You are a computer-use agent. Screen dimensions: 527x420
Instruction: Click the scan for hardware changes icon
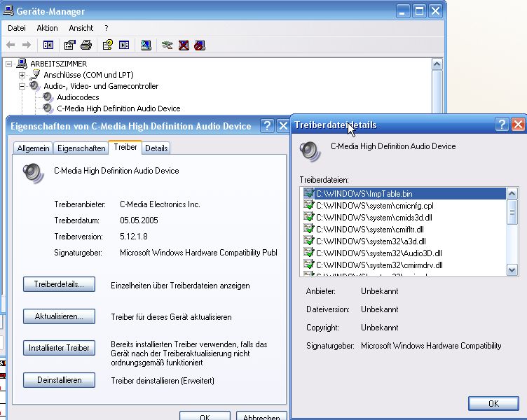pyautogui.click(x=146, y=45)
